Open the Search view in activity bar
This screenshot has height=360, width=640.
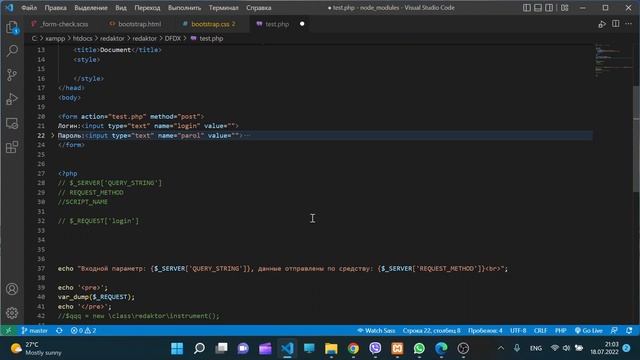coord(12,51)
